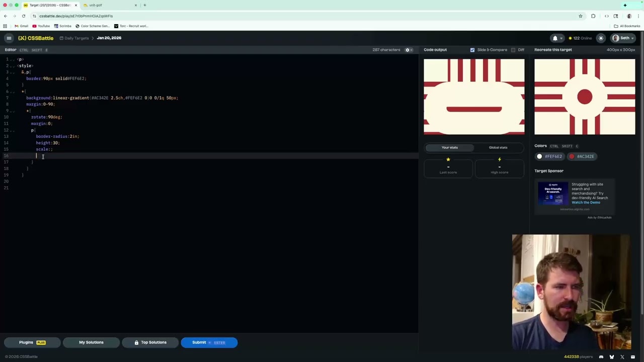
Task: Click the code output preview
Action: pos(474,97)
